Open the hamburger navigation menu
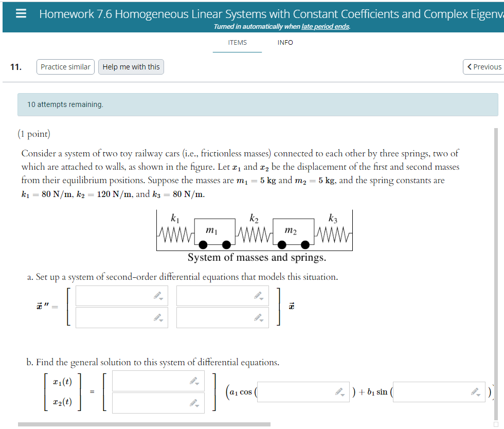Screen dimensions: 504x429 (21, 13)
